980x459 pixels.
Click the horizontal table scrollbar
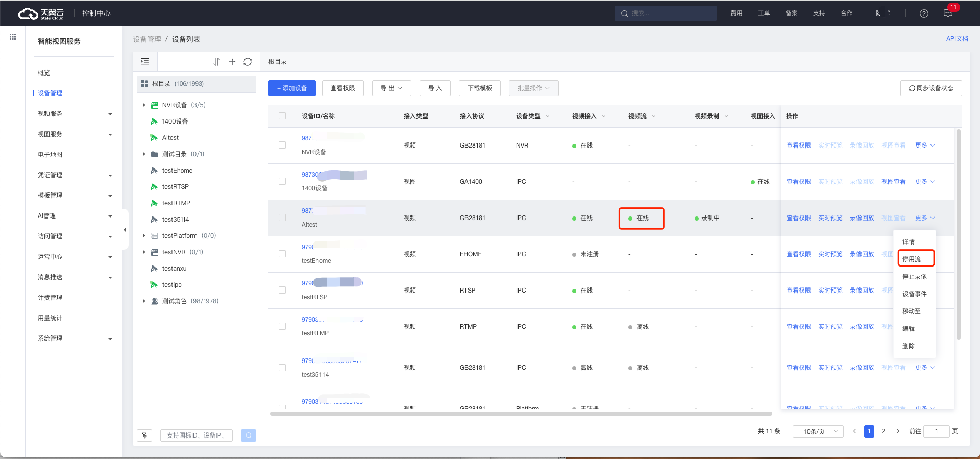521,414
